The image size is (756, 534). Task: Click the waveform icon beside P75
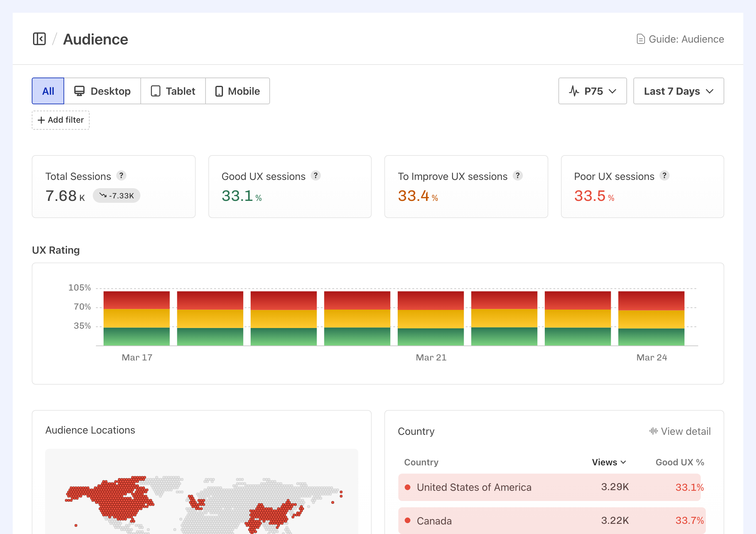coord(574,91)
